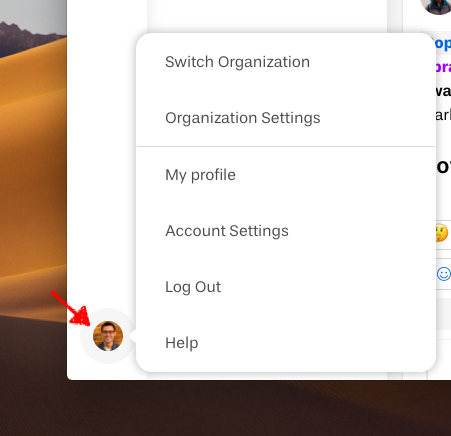451x436 pixels.
Task: Click the purple link text at the right edge
Action: point(444,67)
